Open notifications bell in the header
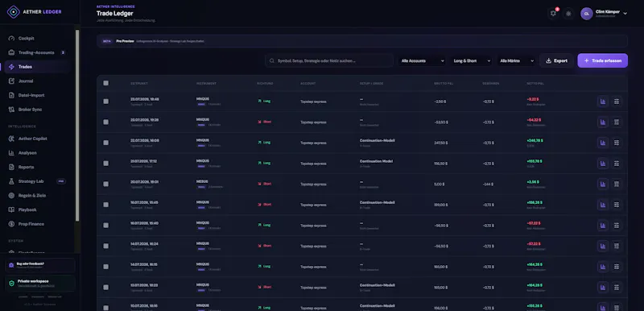This screenshot has height=311, width=644. (x=553, y=14)
